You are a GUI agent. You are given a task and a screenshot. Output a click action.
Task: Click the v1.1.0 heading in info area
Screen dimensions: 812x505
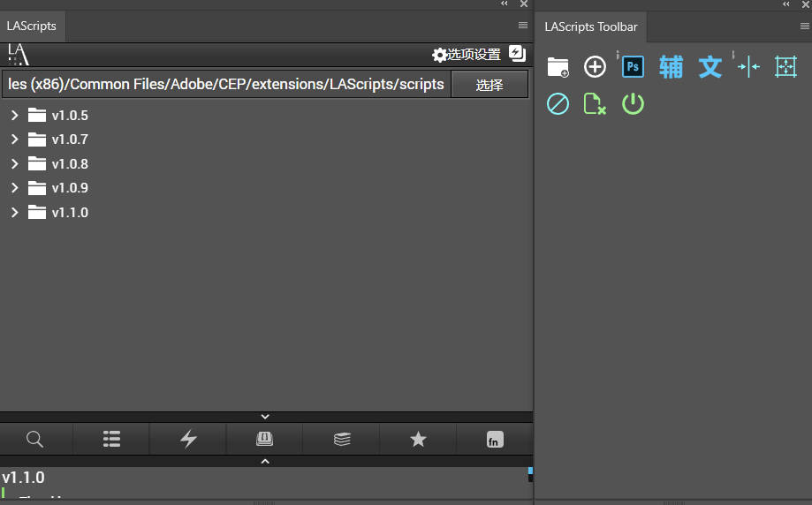pyautogui.click(x=23, y=478)
